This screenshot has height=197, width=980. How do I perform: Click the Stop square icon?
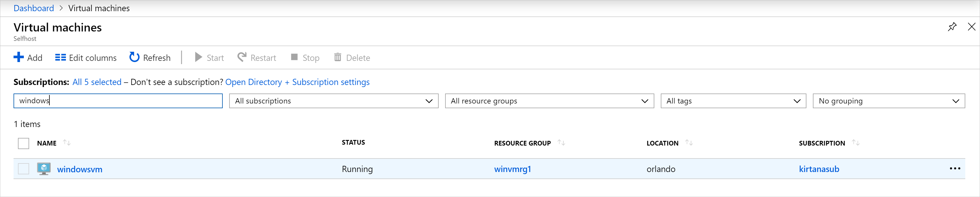tap(294, 57)
